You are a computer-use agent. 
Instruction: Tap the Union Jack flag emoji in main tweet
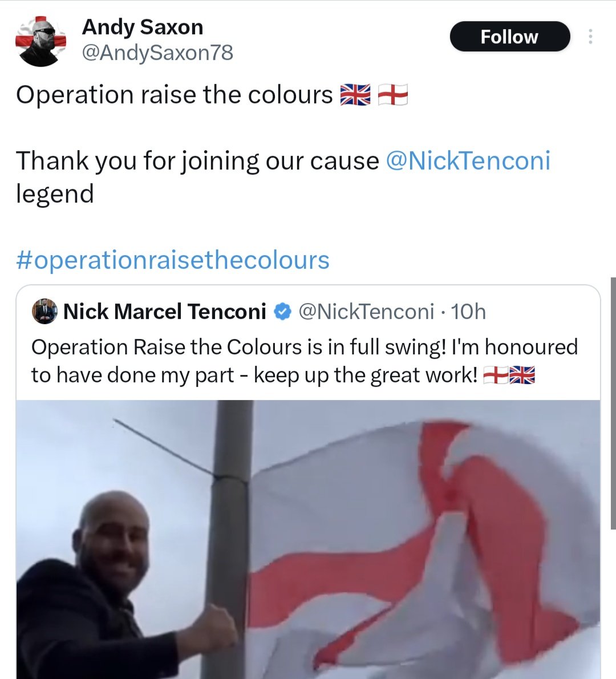(355, 94)
